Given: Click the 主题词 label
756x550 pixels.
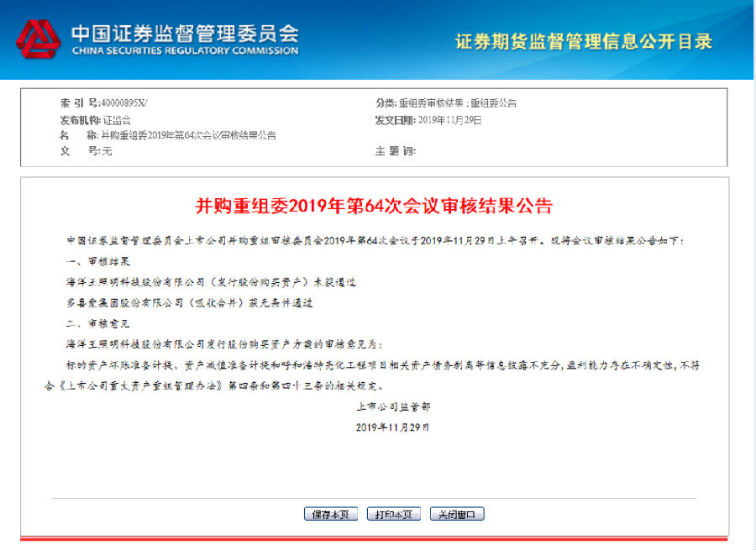Looking at the screenshot, I should 396,151.
